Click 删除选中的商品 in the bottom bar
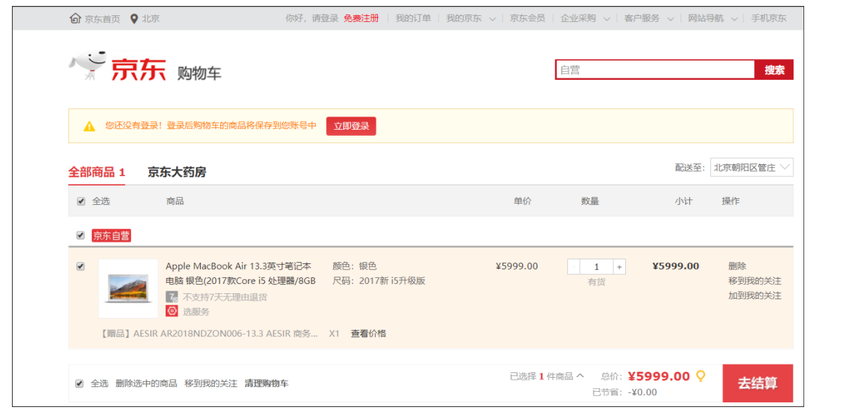The image size is (868, 417). [x=146, y=383]
